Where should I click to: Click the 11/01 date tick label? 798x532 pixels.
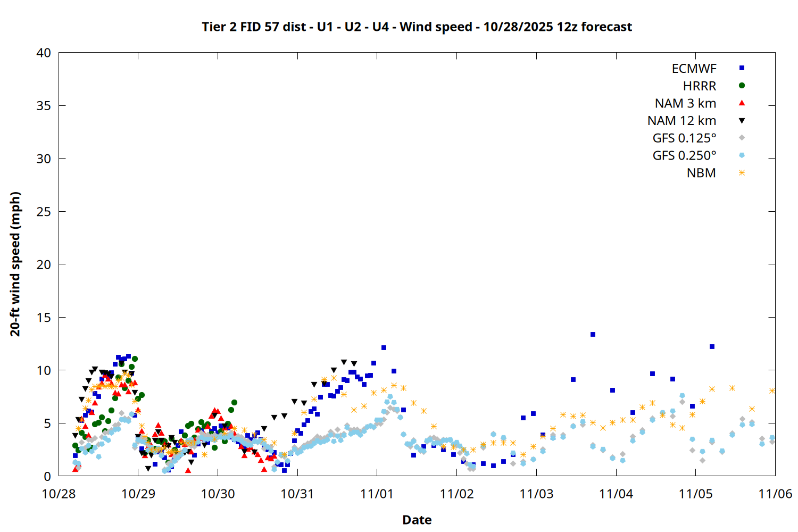(377, 494)
